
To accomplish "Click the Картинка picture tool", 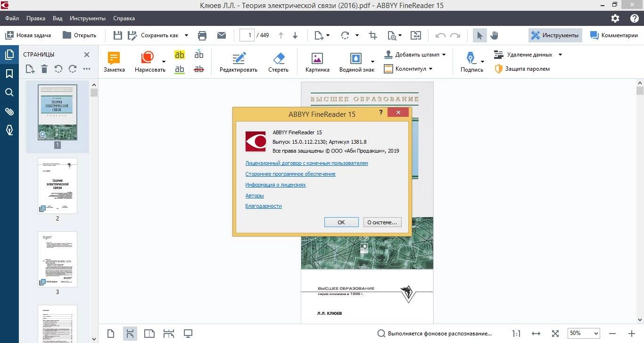I will 317,62.
